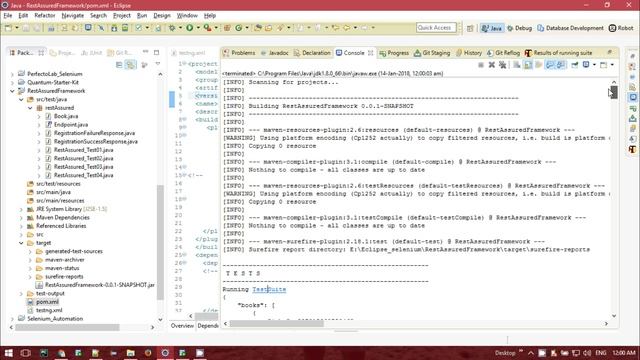Pin the console view
This screenshot has width=640, height=360.
coord(574,65)
